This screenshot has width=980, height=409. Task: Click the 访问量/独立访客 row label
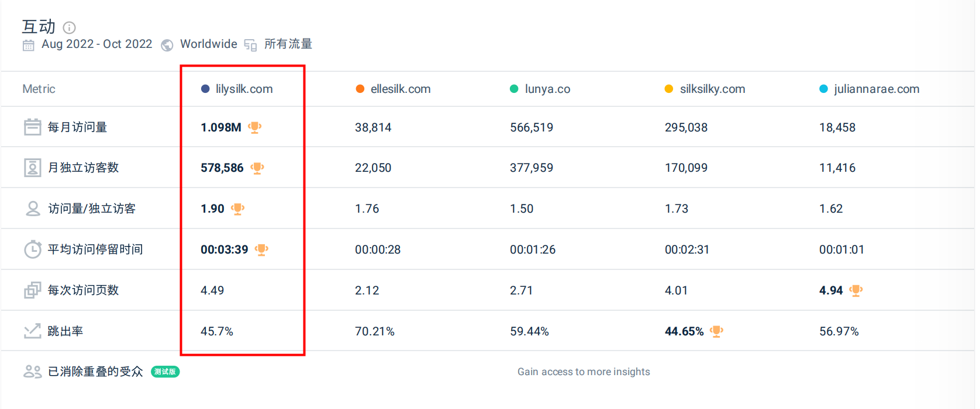click(92, 209)
